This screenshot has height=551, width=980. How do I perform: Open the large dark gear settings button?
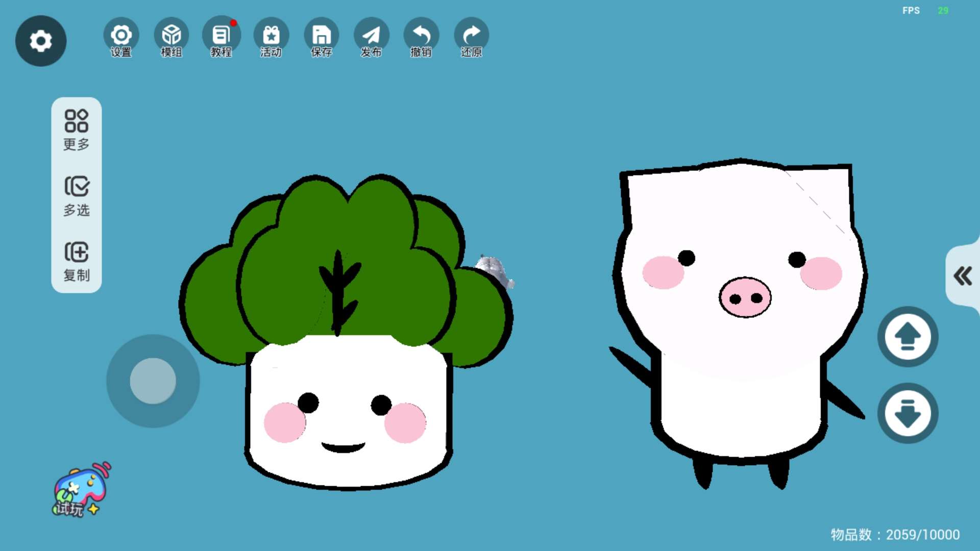(x=41, y=41)
